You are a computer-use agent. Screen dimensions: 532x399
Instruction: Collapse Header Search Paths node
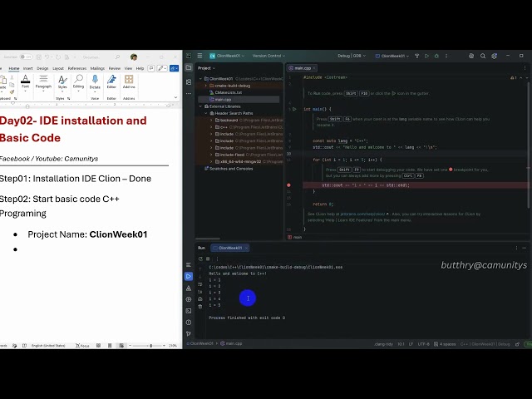coord(205,113)
